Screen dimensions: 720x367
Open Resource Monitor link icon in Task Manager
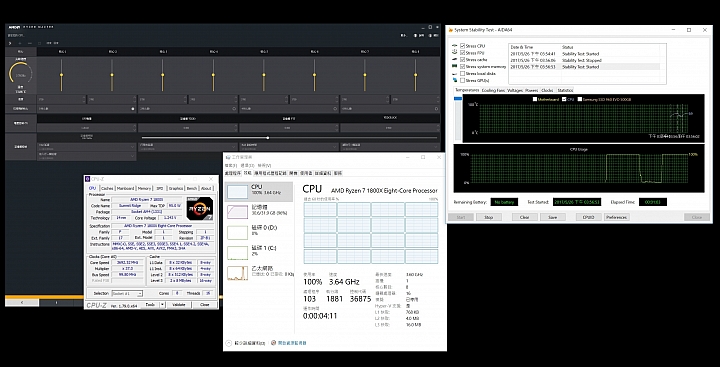tap(274, 343)
